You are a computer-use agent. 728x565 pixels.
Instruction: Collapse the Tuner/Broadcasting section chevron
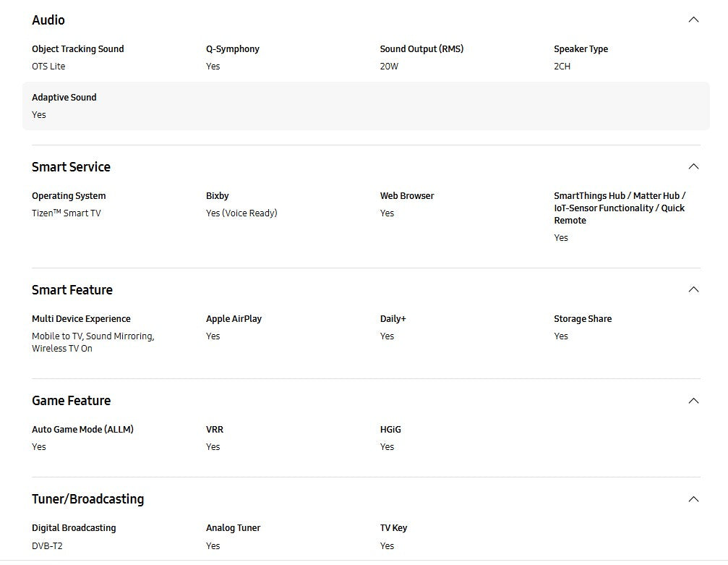pyautogui.click(x=694, y=499)
